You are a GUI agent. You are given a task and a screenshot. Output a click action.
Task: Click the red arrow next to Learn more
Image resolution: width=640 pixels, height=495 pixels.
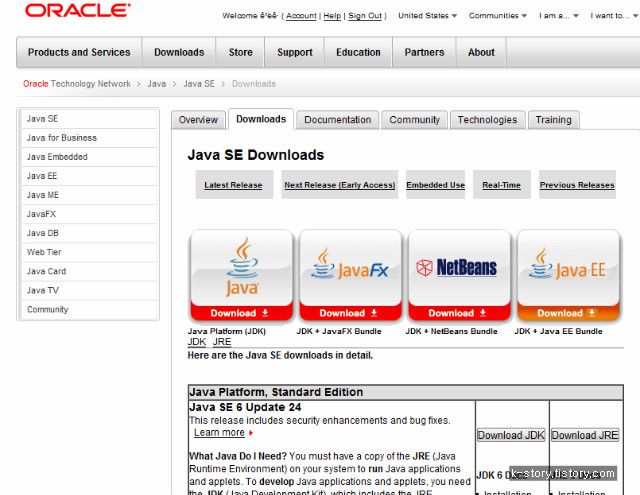(x=251, y=433)
